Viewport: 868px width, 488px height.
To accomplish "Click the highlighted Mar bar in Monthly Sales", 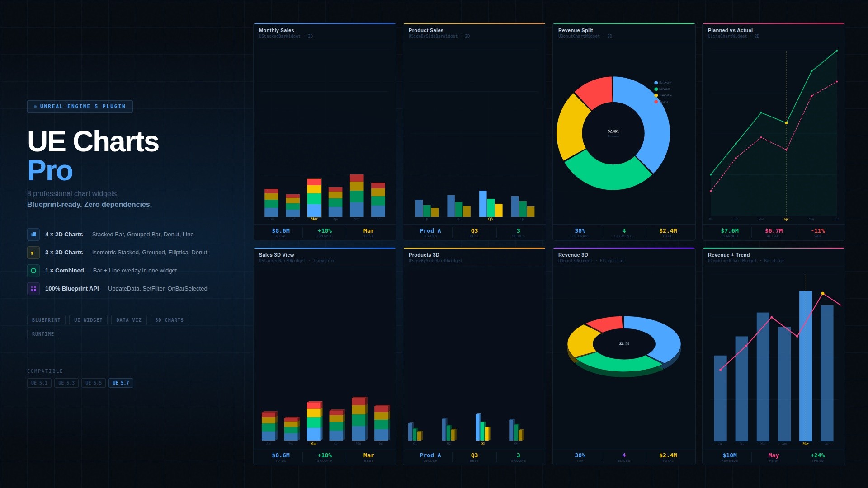I will pos(314,198).
